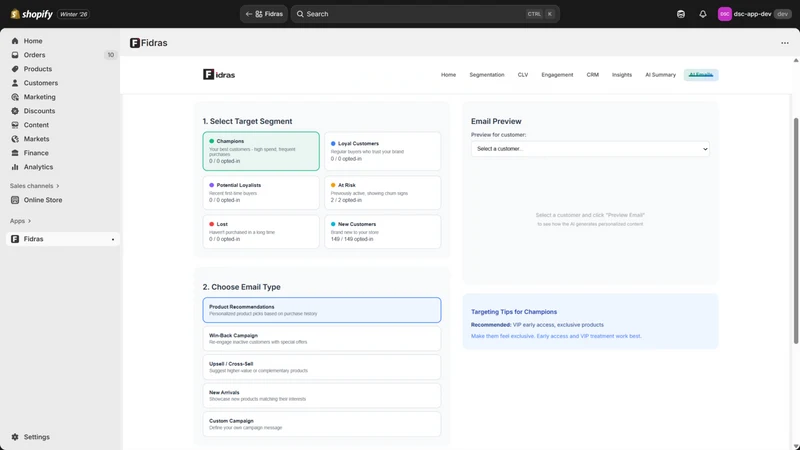Open Content section

click(36, 125)
